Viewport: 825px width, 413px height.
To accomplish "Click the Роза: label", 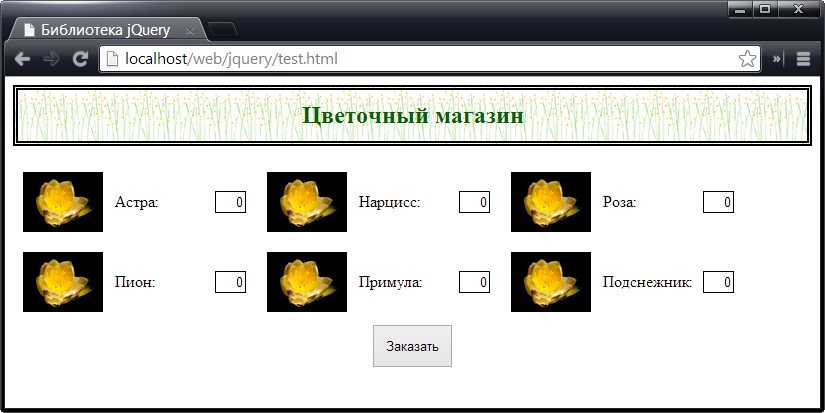I will 619,202.
